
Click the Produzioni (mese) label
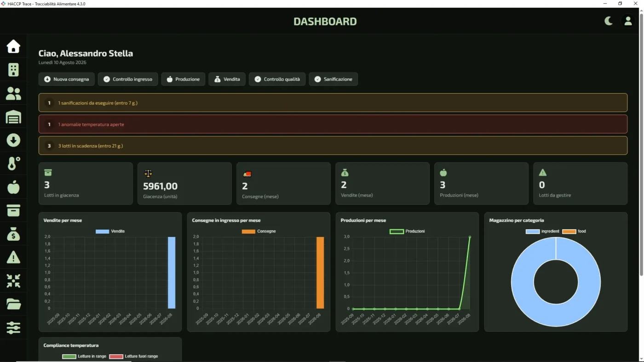[459, 195]
